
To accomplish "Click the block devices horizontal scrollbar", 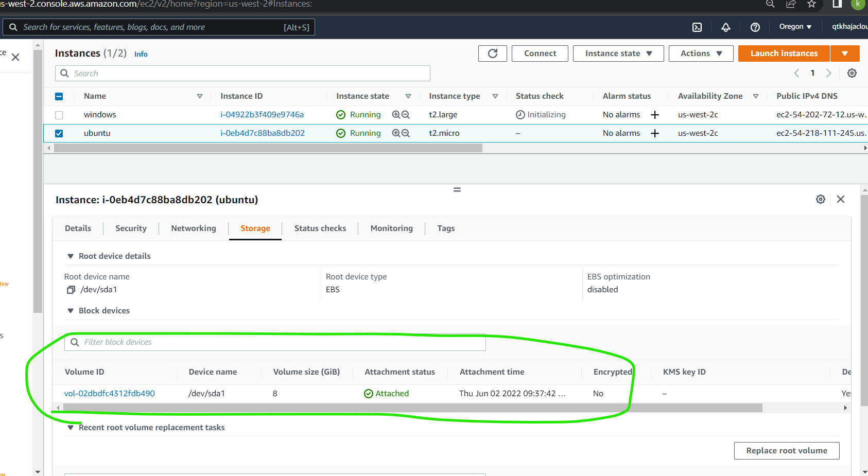I will [x=412, y=408].
